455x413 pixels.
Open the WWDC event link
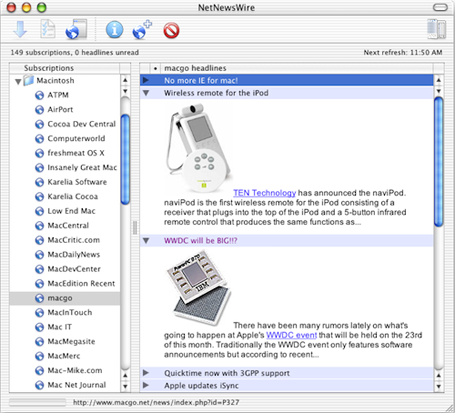pos(291,335)
